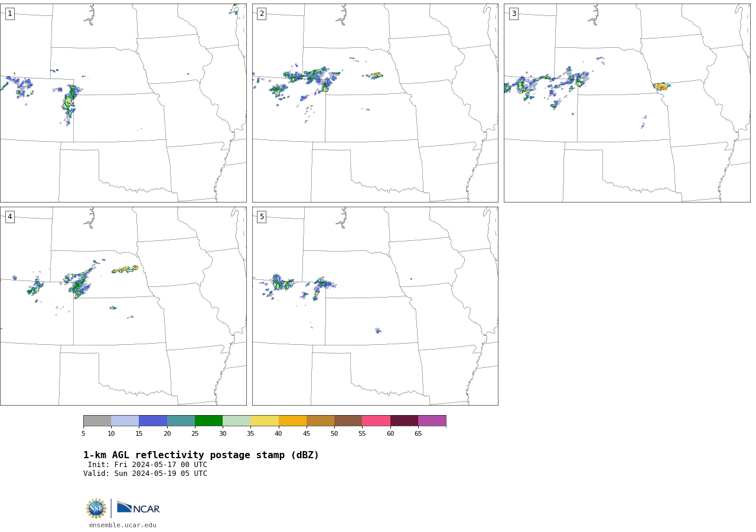756x532 pixels.
Task: Click the gray 5-10 dBZ swatch
Action: (x=97, y=421)
